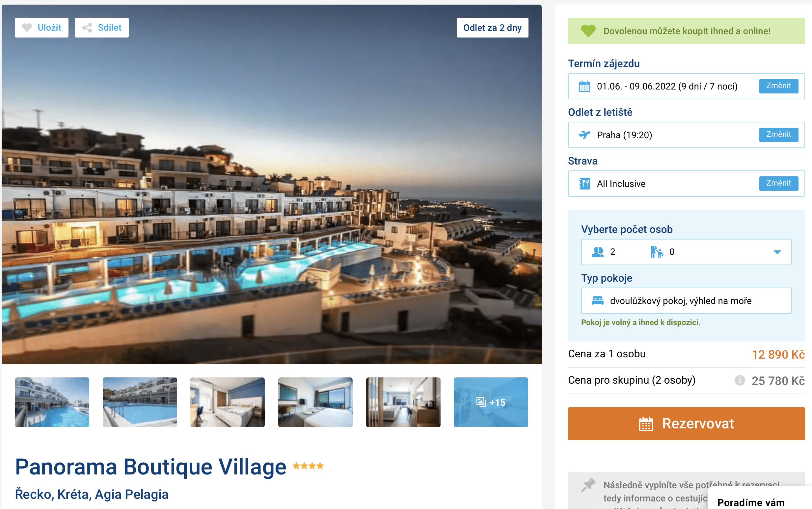
Task: Click the cutlery icon beside All Inclusive
Action: (x=584, y=184)
